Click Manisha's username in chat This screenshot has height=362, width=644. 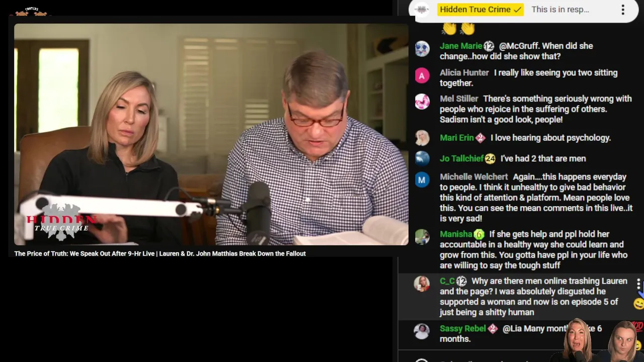pos(456,234)
